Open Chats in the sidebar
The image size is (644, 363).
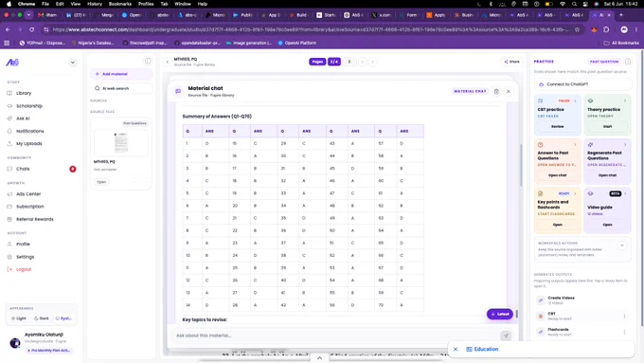click(23, 169)
